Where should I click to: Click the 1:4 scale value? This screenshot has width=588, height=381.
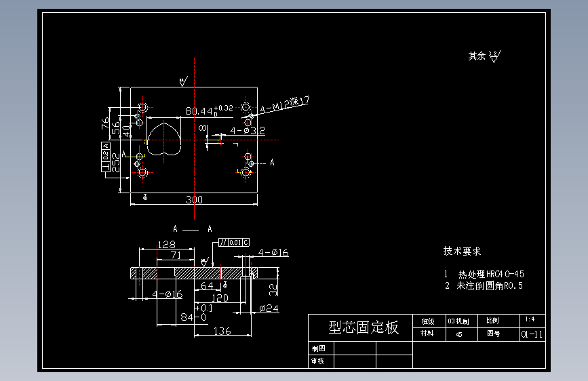[x=530, y=319]
